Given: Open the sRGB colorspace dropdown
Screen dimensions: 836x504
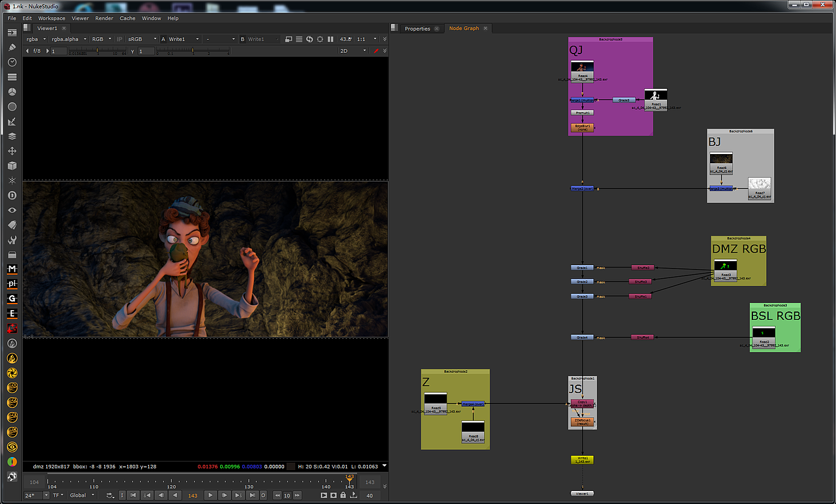Looking at the screenshot, I should pos(142,39).
